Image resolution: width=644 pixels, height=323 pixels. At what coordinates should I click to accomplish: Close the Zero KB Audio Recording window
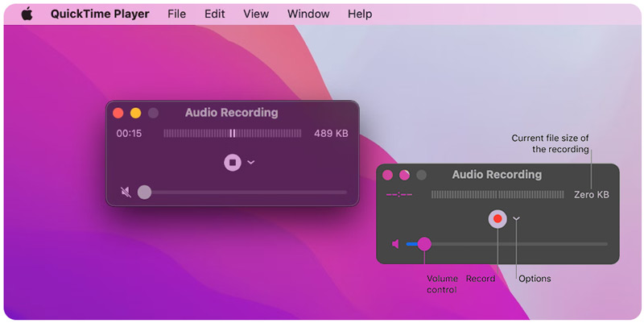click(387, 175)
